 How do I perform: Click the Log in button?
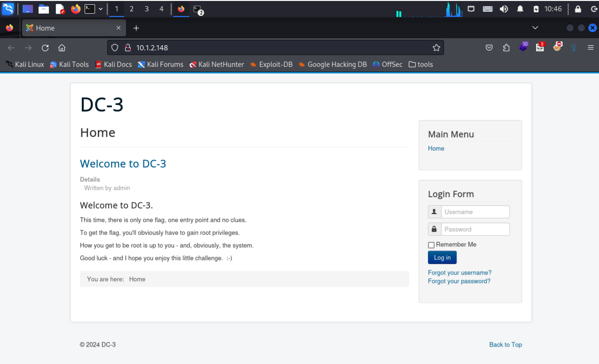tap(442, 257)
